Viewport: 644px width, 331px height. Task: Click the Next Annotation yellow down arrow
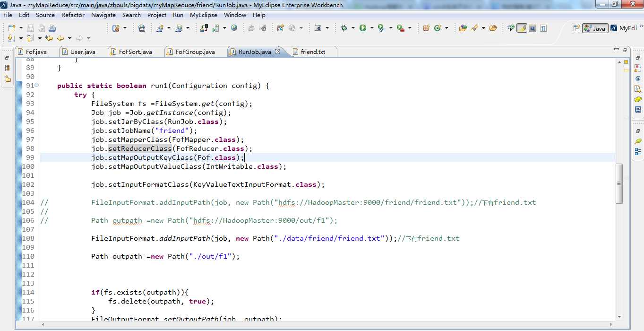11,38
